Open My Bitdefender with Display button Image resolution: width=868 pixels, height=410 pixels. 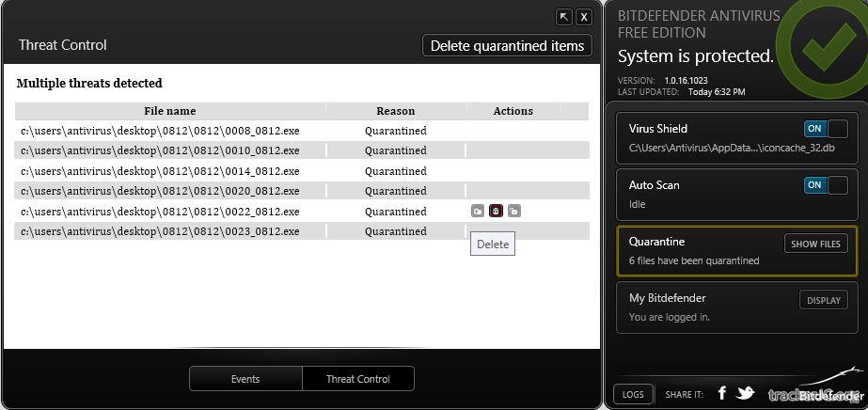pyautogui.click(x=824, y=300)
